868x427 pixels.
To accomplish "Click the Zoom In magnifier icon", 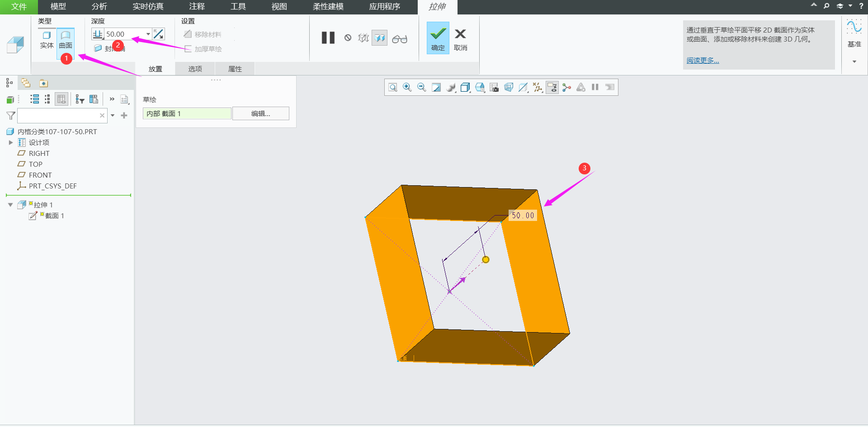I will point(407,87).
